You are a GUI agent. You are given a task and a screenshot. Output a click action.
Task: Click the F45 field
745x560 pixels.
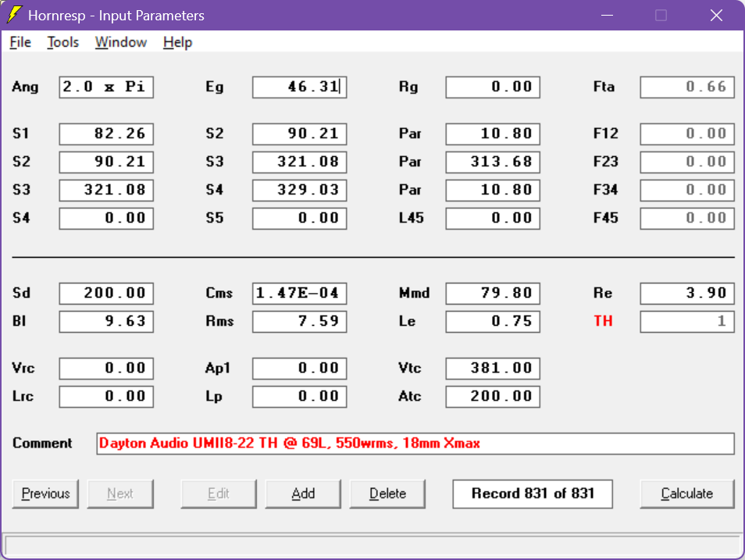tap(687, 218)
